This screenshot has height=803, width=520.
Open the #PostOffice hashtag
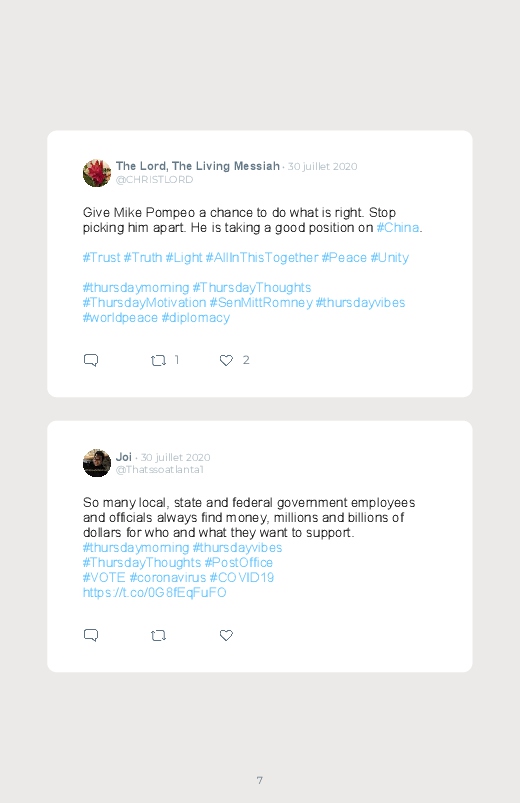pyautogui.click(x=238, y=562)
